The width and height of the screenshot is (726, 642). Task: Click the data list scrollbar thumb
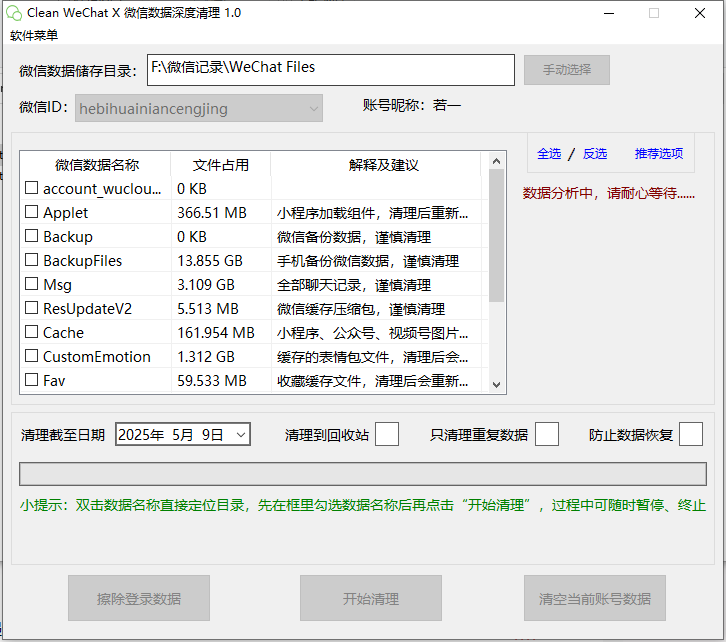pos(496,236)
